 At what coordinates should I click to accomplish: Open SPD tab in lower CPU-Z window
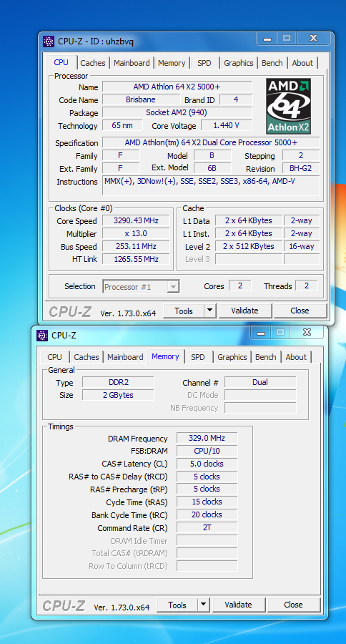pyautogui.click(x=198, y=357)
